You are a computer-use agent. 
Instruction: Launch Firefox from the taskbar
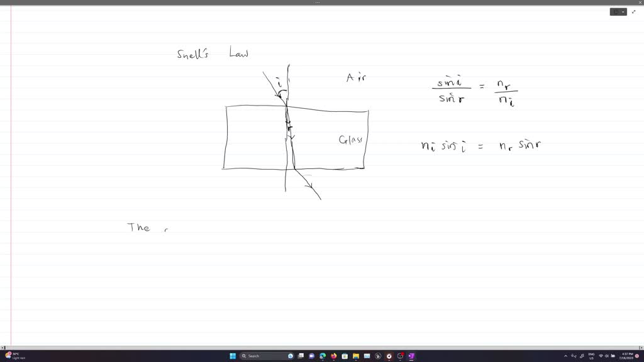pos(333,356)
